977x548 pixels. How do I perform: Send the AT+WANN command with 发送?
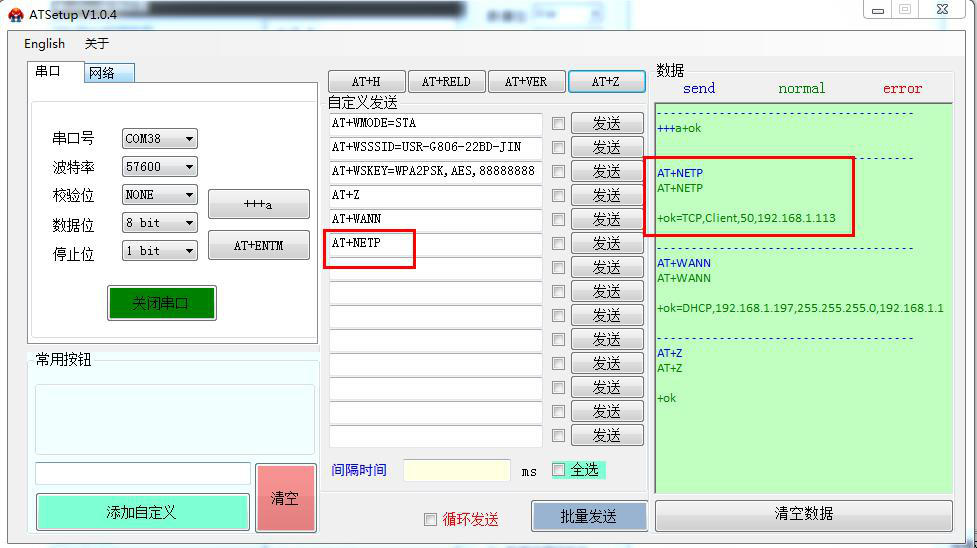[x=607, y=220]
